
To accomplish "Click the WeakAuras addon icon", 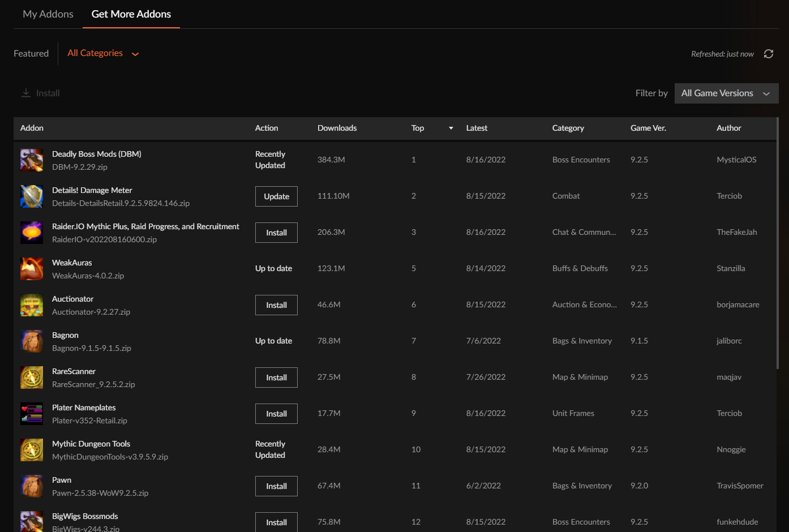I will [x=31, y=268].
